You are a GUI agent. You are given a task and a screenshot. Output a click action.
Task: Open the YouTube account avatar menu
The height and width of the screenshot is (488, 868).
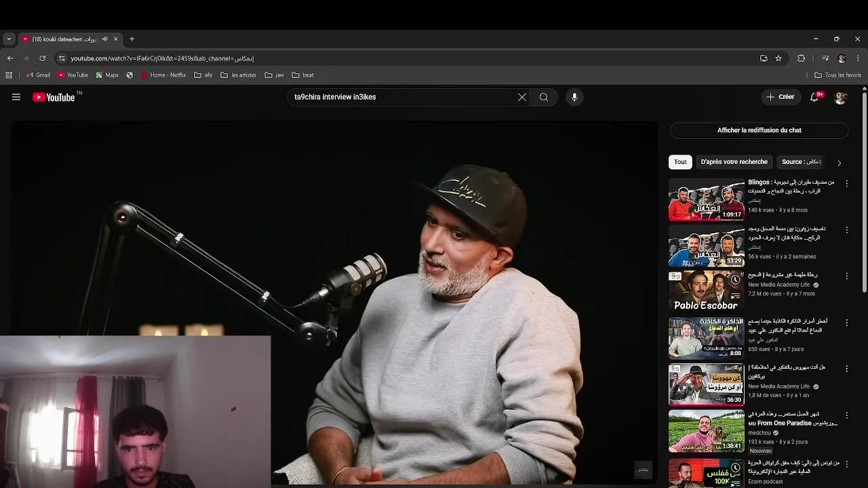point(841,98)
